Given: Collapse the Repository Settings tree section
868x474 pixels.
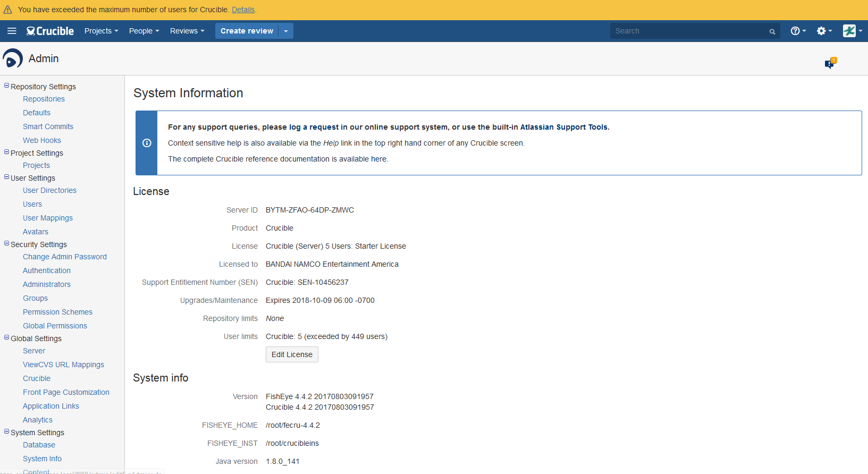Looking at the screenshot, I should (x=7, y=86).
